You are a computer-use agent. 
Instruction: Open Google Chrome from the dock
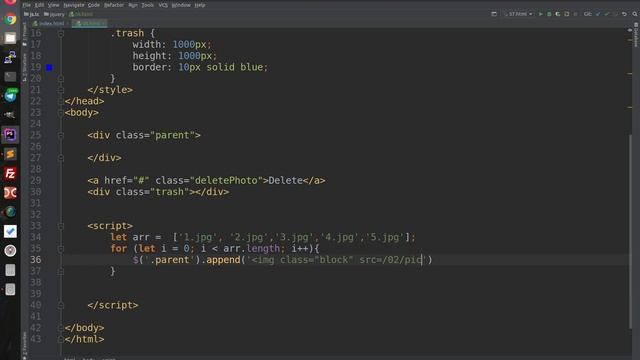pyautogui.click(x=10, y=19)
